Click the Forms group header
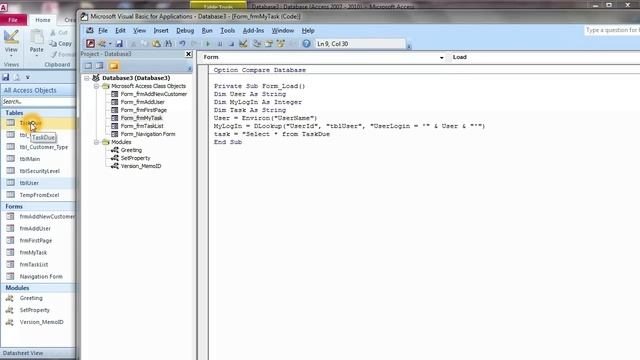The image size is (640, 360). 38,207
